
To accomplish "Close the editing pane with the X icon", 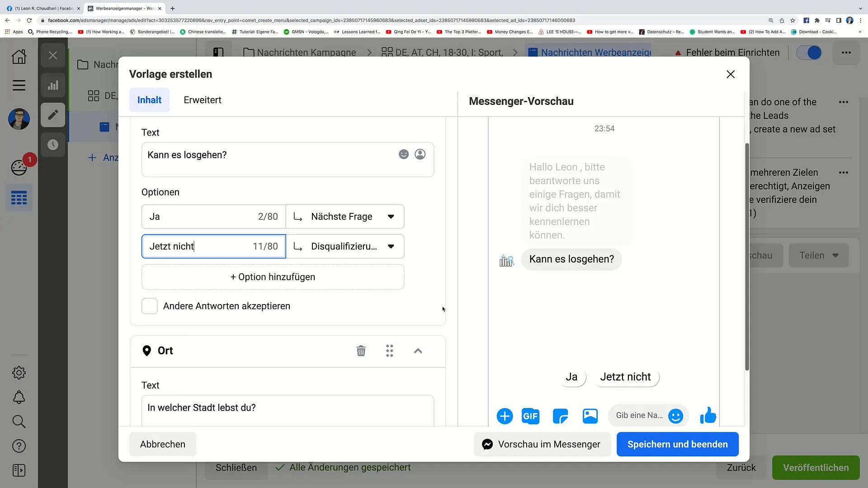I will (x=53, y=56).
